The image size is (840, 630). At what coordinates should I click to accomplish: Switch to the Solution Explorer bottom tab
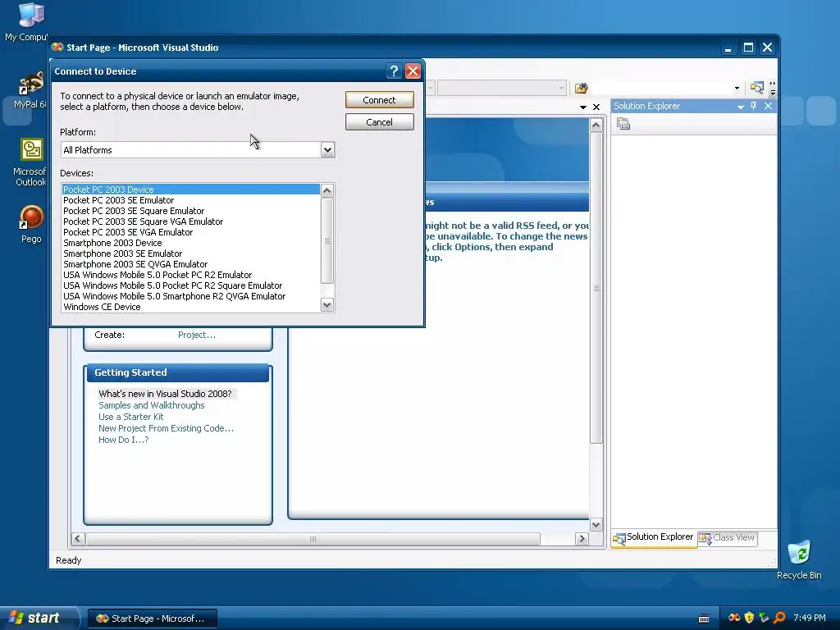[x=654, y=537]
